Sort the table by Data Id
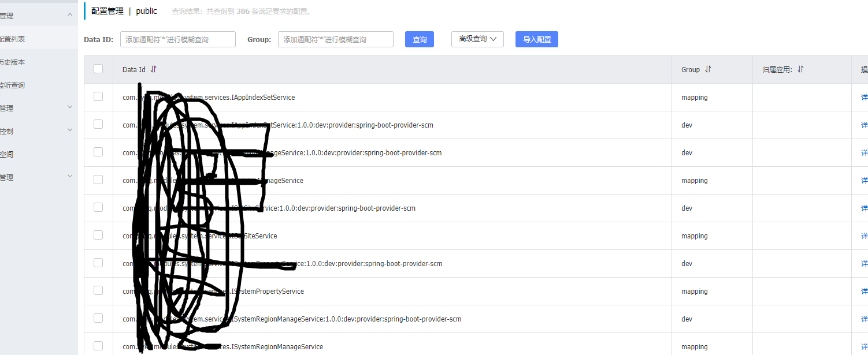The height and width of the screenshot is (355, 868). [153, 69]
